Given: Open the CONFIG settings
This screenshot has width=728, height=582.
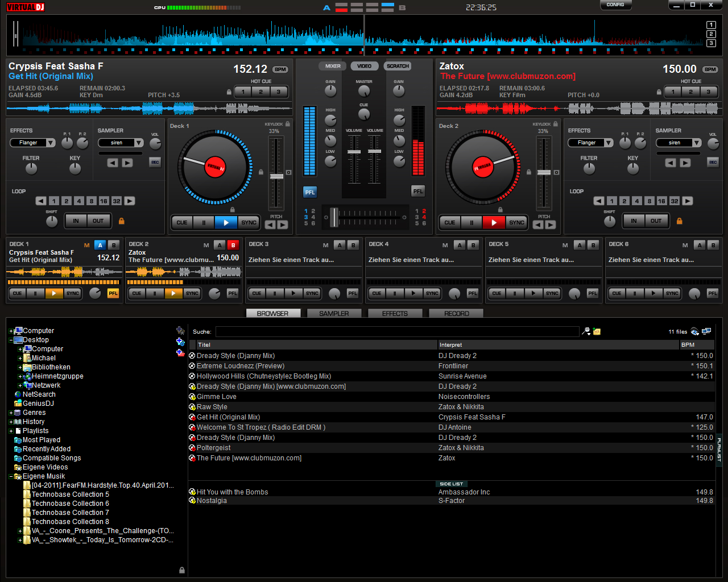Looking at the screenshot, I should (615, 5).
